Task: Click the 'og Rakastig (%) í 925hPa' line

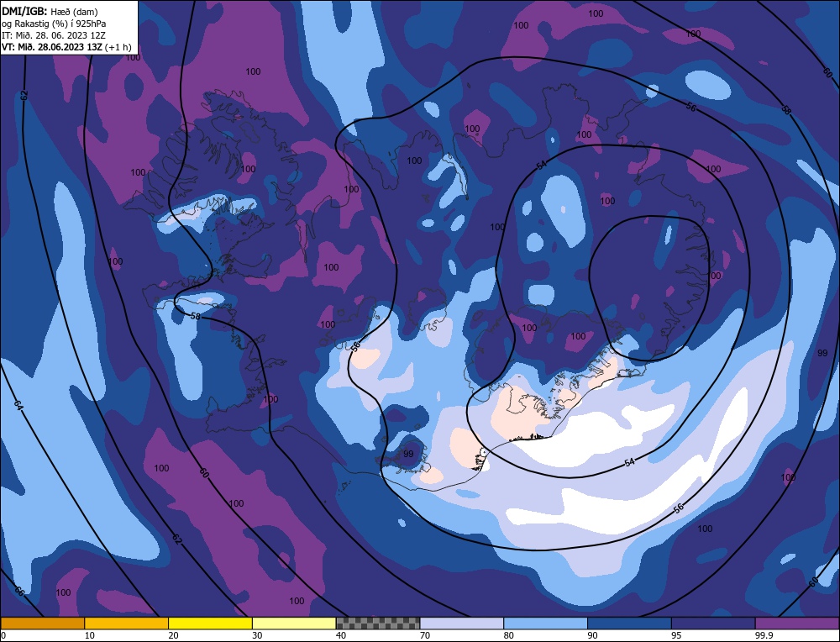Action: click(x=54, y=24)
